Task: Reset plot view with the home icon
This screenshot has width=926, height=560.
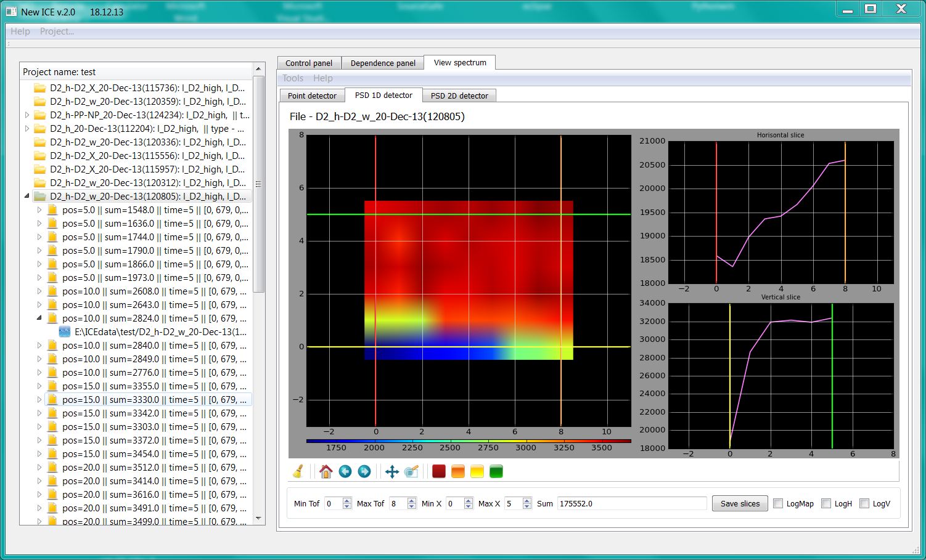Action: coord(326,472)
